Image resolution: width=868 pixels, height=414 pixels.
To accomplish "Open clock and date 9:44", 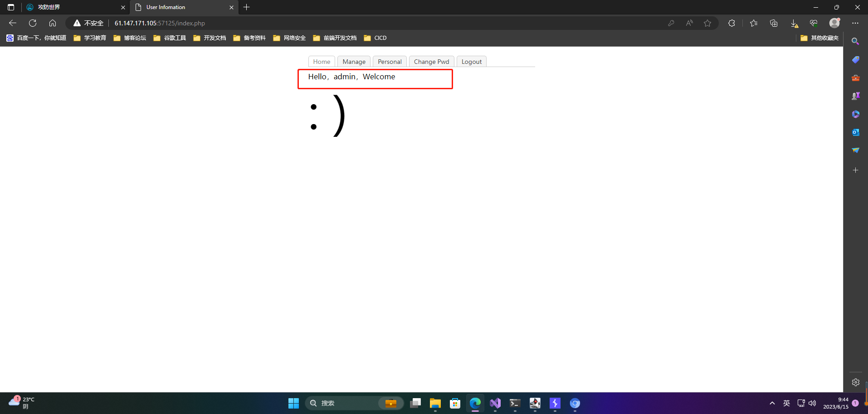I will pyautogui.click(x=836, y=403).
